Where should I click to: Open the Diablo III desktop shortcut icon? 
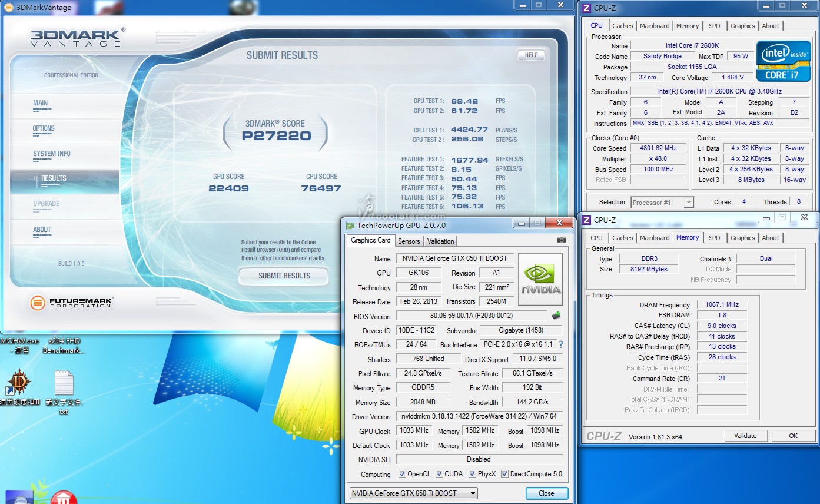coord(19,382)
